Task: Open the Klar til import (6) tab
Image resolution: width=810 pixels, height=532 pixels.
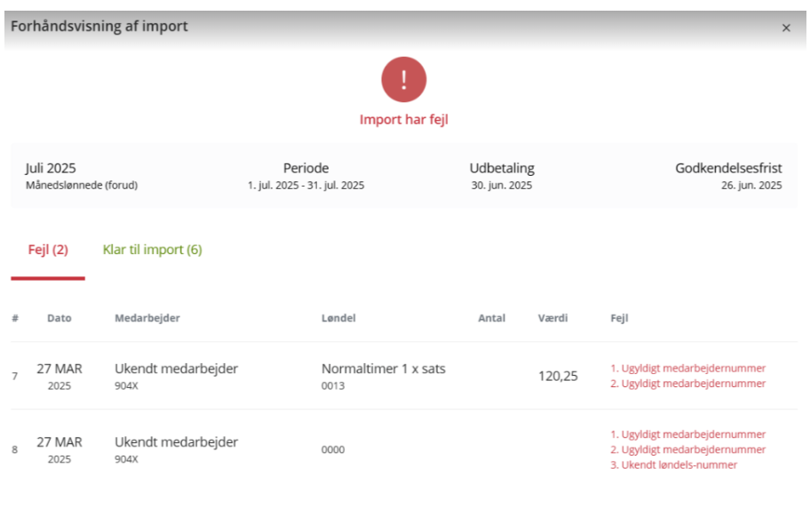Action: coord(153,250)
